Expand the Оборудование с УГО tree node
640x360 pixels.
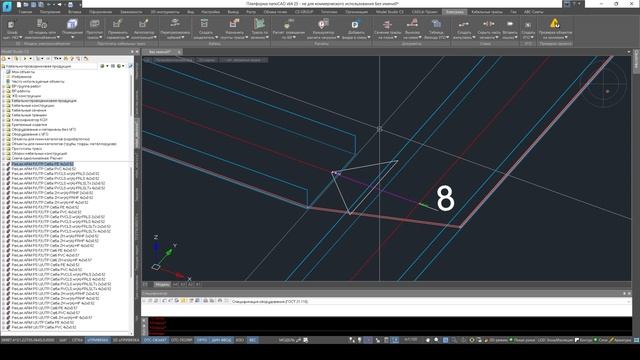tap(4, 134)
